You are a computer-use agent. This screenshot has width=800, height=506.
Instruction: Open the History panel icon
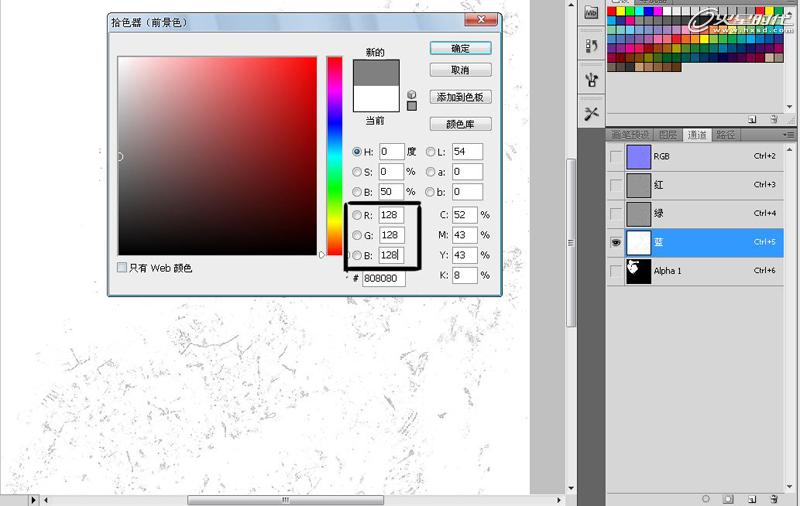click(591, 45)
